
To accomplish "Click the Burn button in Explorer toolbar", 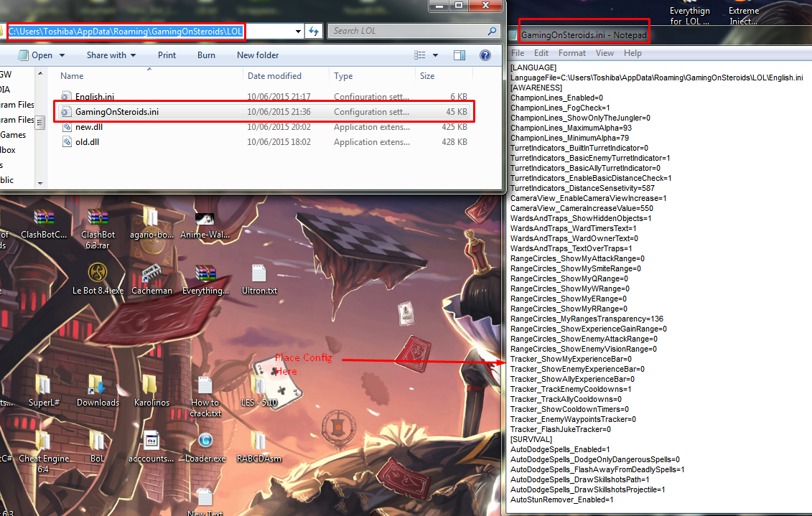I will click(x=206, y=55).
